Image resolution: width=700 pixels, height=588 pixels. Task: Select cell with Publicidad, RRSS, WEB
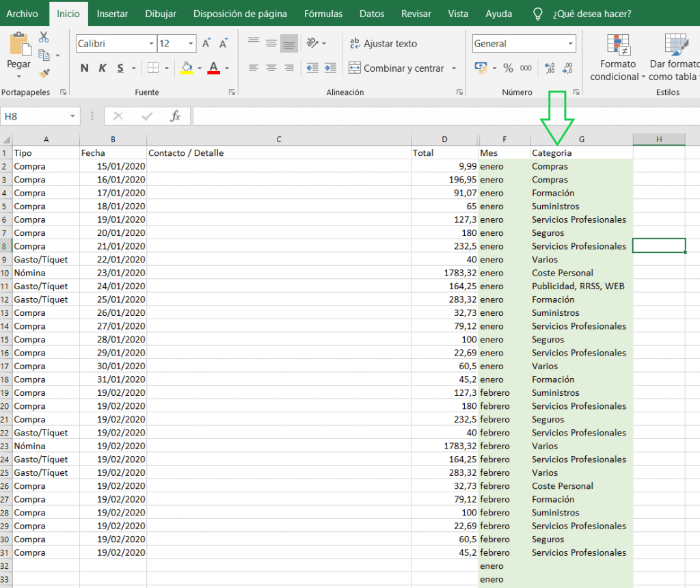pyautogui.click(x=582, y=286)
